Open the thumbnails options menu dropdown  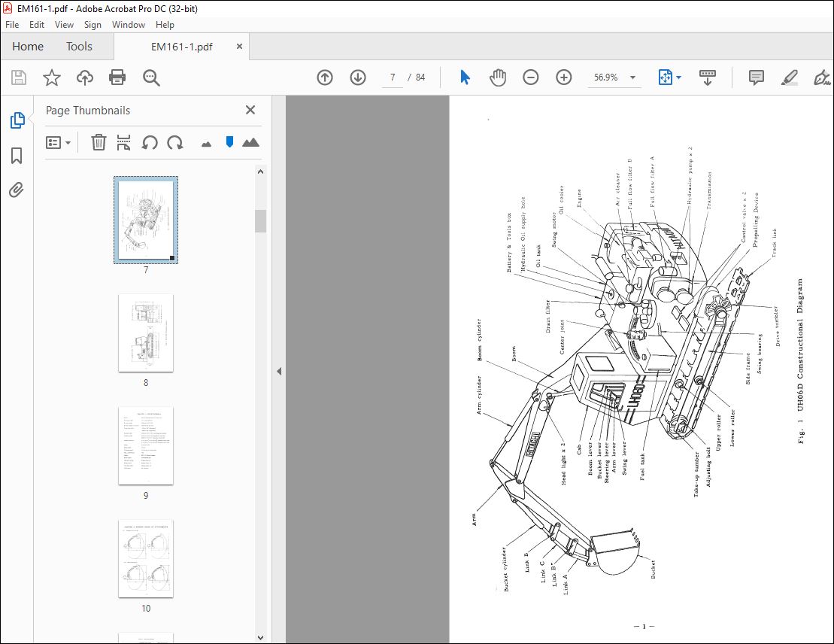58,143
